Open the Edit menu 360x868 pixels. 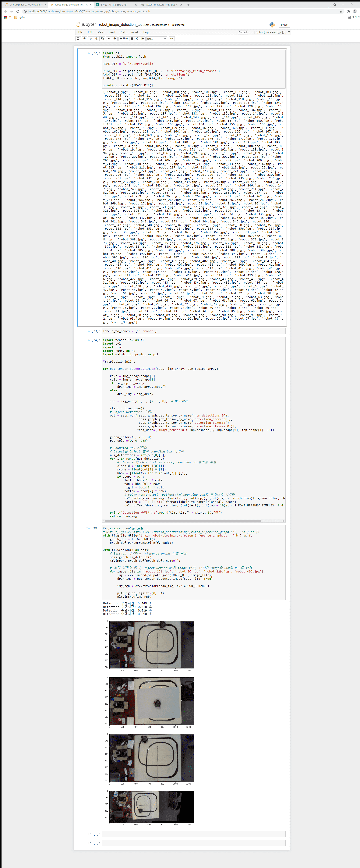(x=90, y=32)
